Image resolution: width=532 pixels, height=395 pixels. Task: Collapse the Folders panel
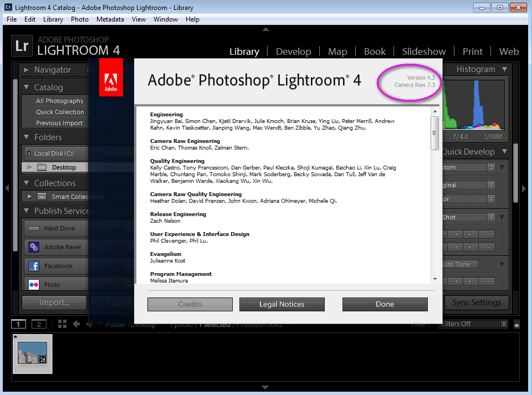[26, 137]
